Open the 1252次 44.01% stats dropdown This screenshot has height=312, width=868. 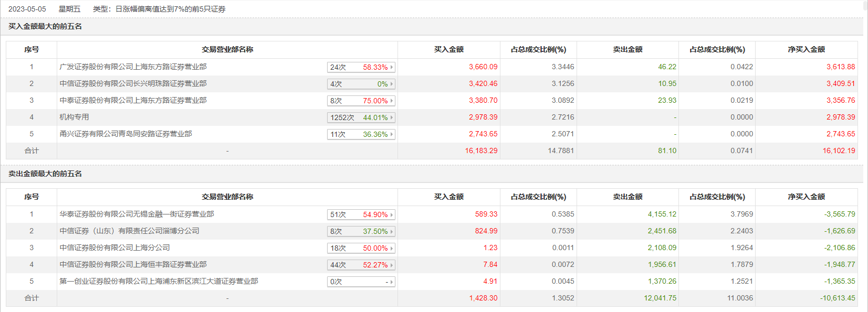click(361, 117)
